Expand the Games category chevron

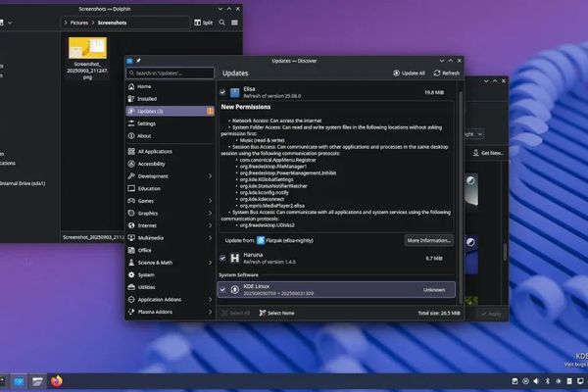210,201
